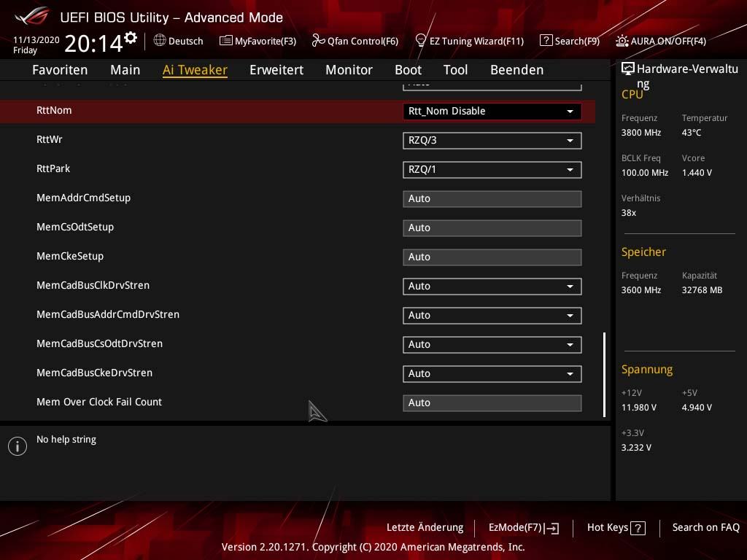Viewport: 747px width, 560px height.
Task: Click the ROG logo icon
Action: [x=31, y=16]
